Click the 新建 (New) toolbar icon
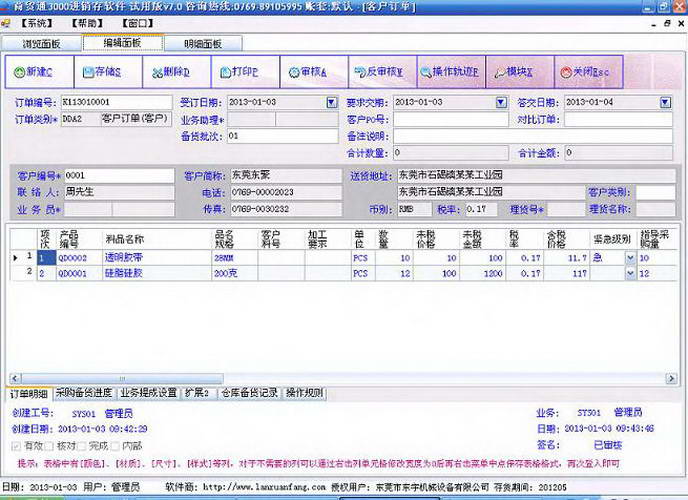Screen dimensions: 688x500 (37, 72)
